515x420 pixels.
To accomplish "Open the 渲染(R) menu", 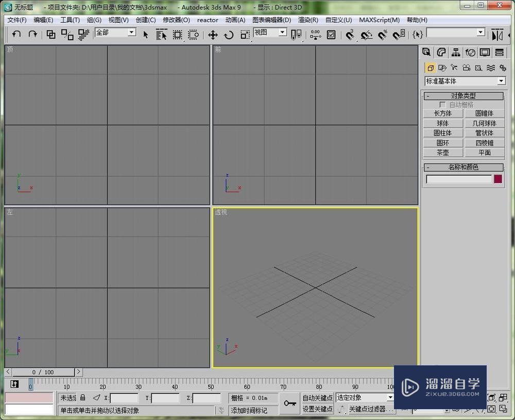I will 307,20.
